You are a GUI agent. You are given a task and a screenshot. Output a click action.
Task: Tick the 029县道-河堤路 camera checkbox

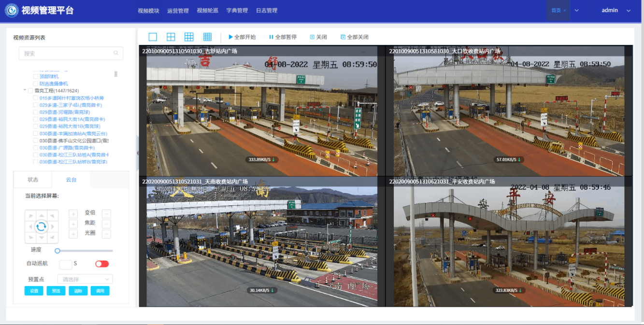(35, 112)
